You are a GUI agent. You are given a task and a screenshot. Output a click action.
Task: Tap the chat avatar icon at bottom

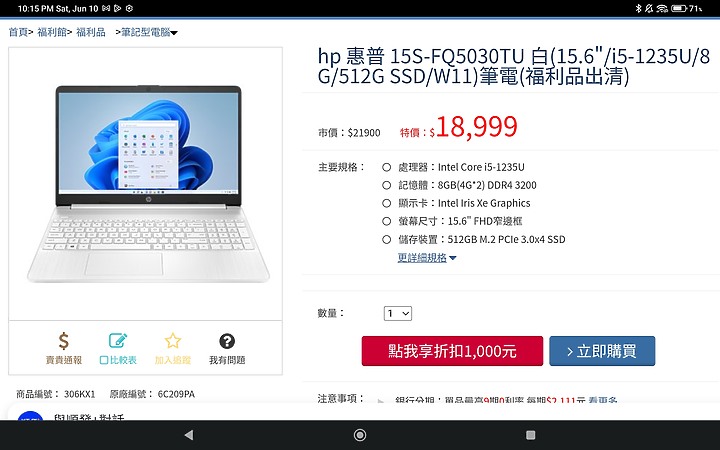(x=30, y=416)
